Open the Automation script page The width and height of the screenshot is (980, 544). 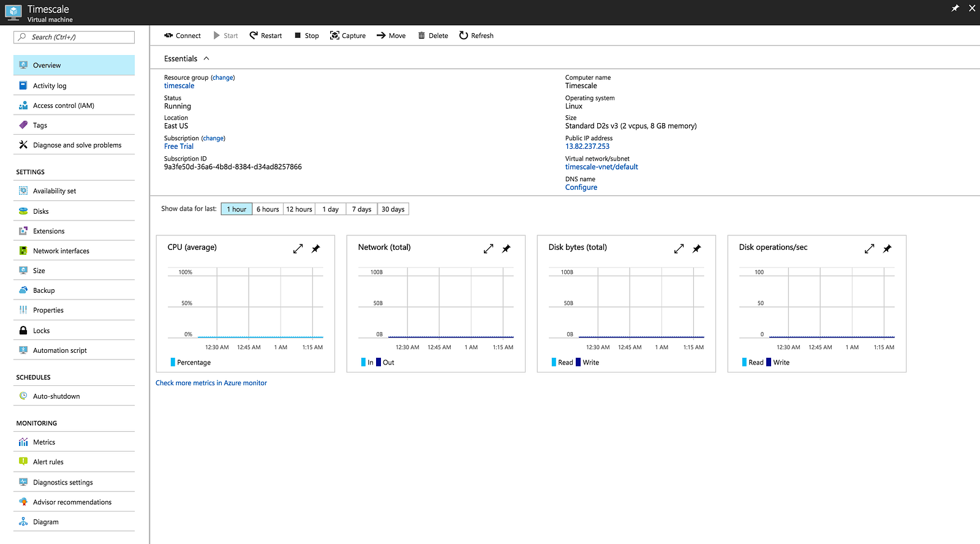pos(74,350)
